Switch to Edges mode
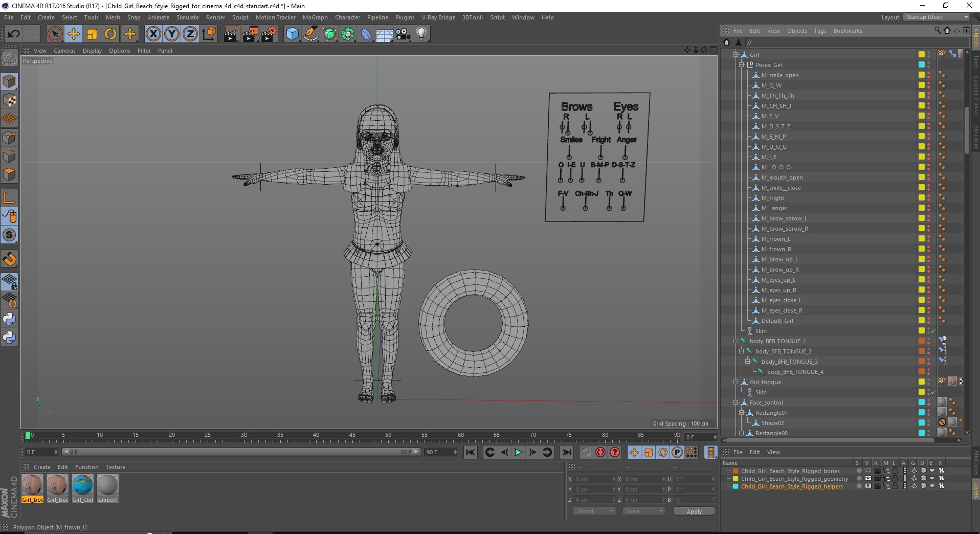980x534 pixels. point(9,156)
